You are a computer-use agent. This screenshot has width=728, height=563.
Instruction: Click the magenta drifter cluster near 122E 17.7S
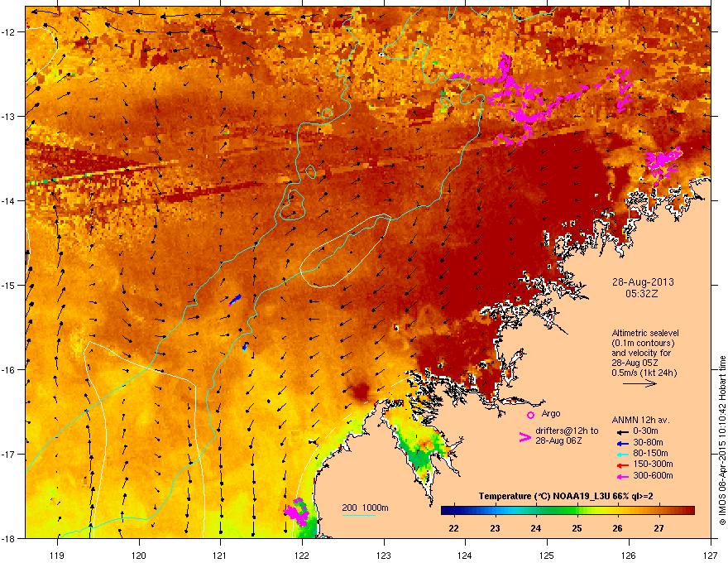tap(297, 512)
